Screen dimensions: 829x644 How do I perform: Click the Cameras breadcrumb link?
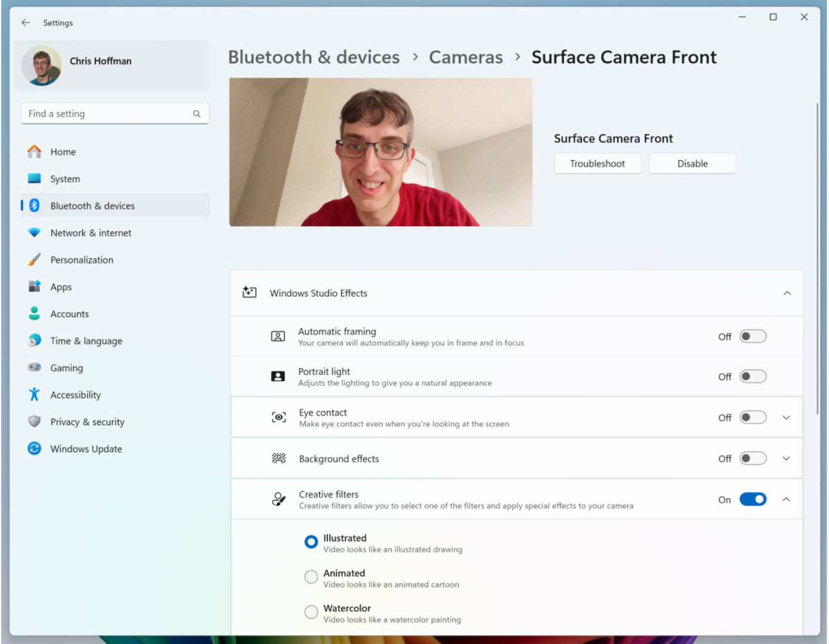(x=466, y=57)
